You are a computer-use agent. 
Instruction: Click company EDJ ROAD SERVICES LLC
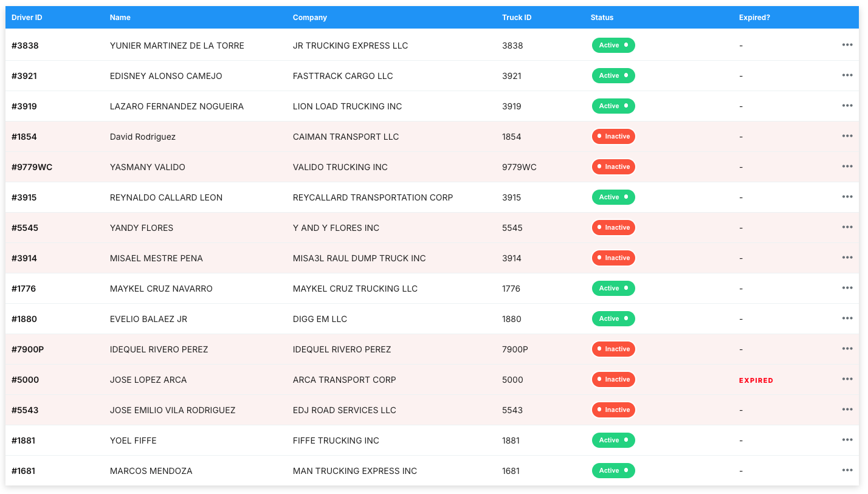click(x=345, y=410)
